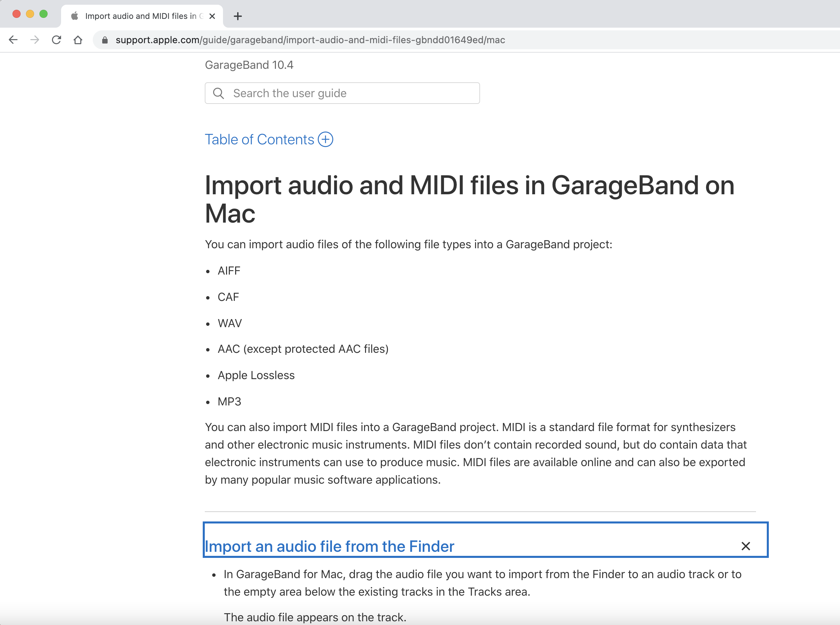The width and height of the screenshot is (840, 625).
Task: Go to the home page icon
Action: (x=78, y=40)
